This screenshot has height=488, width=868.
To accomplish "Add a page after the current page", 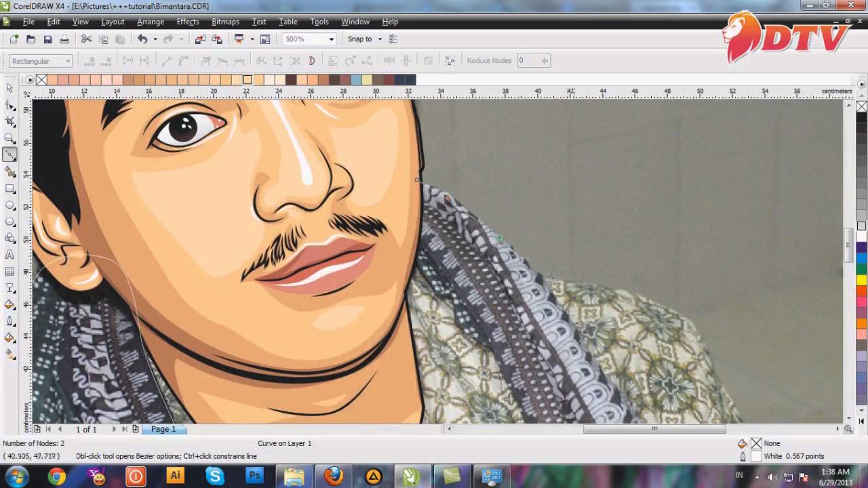I will coord(136,429).
